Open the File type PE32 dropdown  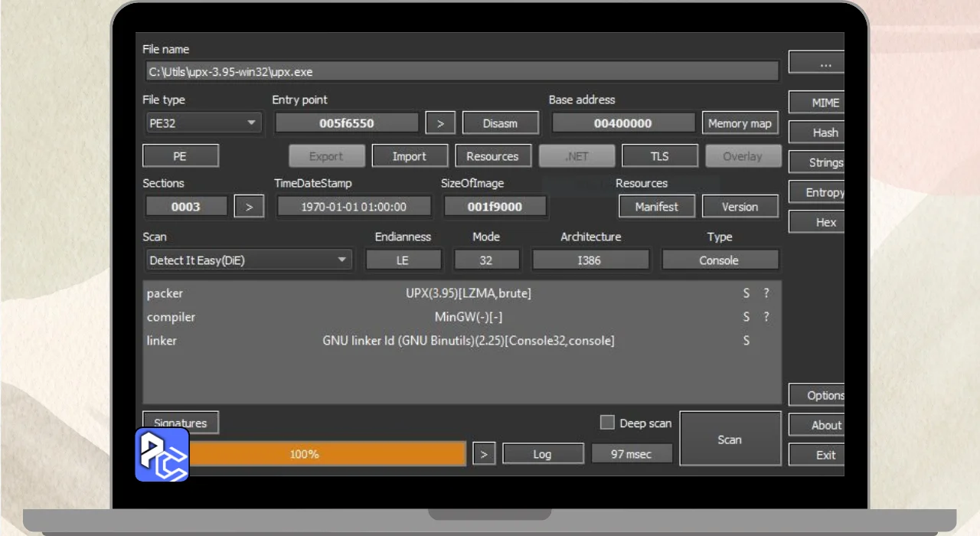coord(203,123)
